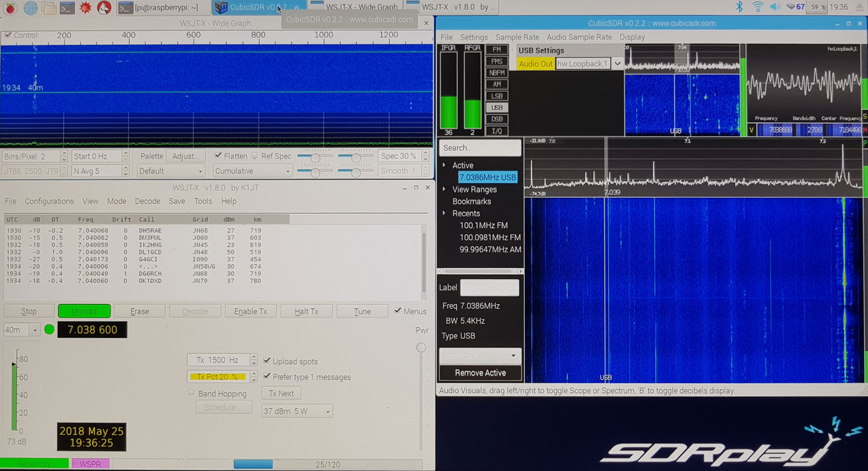Open the WSJT-X File menu
This screenshot has width=868, height=471.
(x=11, y=201)
